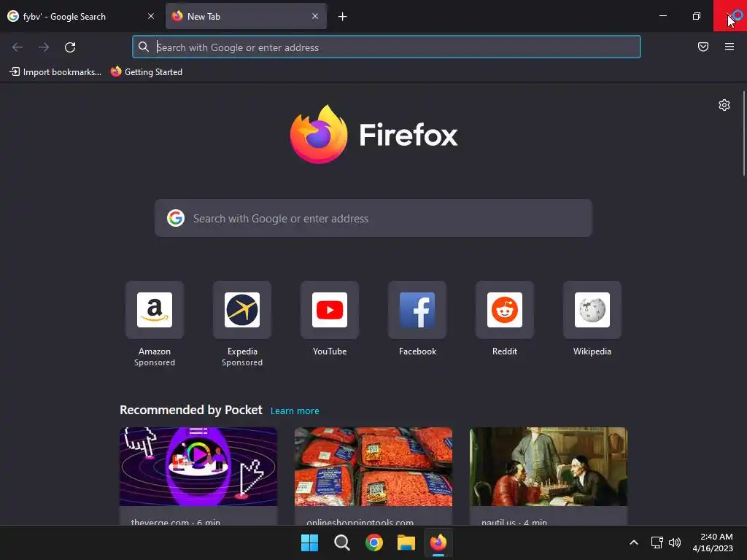Screen dimensions: 747x560
Task: Open the clock and date panel
Action: [713, 542]
